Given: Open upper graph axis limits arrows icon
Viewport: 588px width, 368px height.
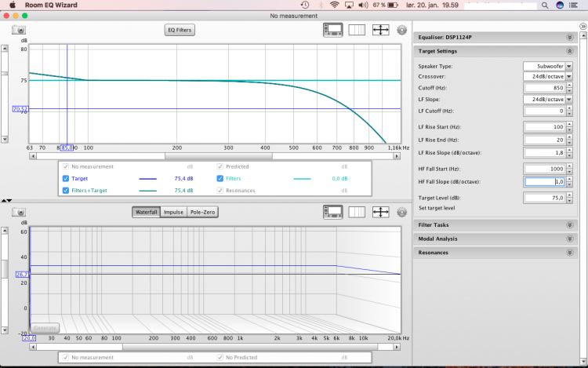Looking at the screenshot, I should [x=381, y=30].
